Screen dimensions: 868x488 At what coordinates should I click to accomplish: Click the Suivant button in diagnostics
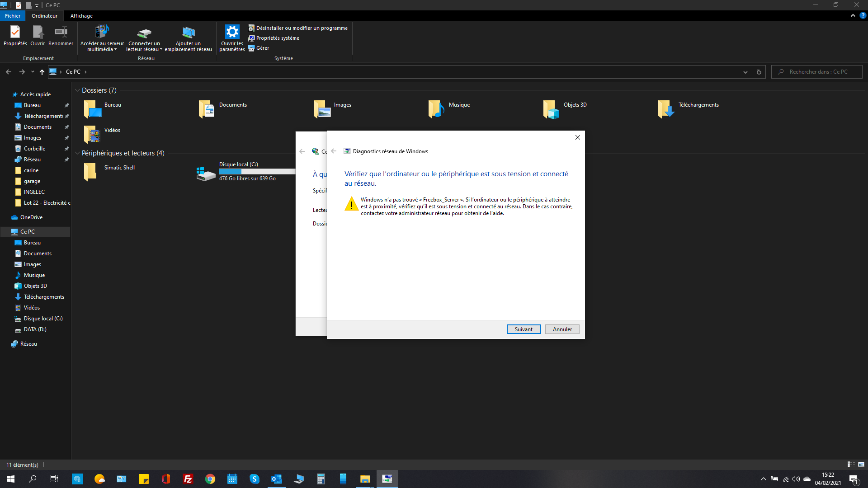(x=524, y=329)
